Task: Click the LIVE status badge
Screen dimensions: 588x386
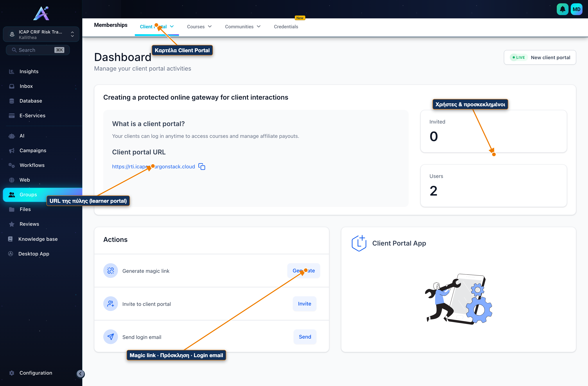Action: pyautogui.click(x=519, y=57)
